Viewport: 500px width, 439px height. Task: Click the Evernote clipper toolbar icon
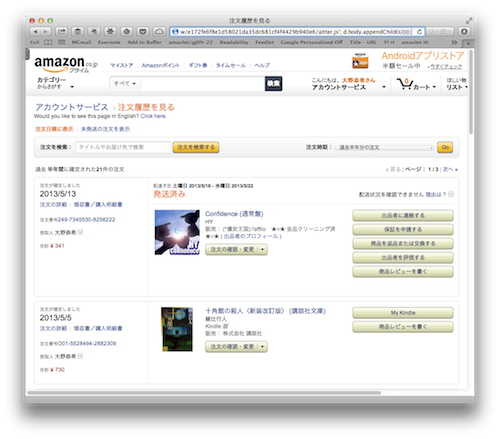(94, 32)
